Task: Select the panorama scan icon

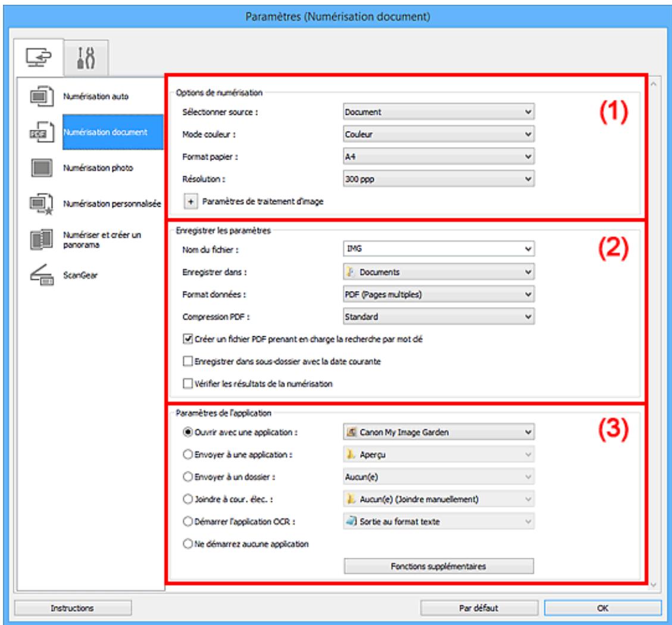Action: 42,240
